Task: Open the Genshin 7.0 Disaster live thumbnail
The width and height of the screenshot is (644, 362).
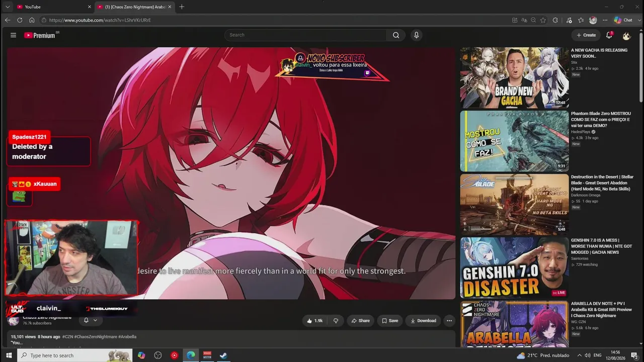Action: tap(514, 267)
